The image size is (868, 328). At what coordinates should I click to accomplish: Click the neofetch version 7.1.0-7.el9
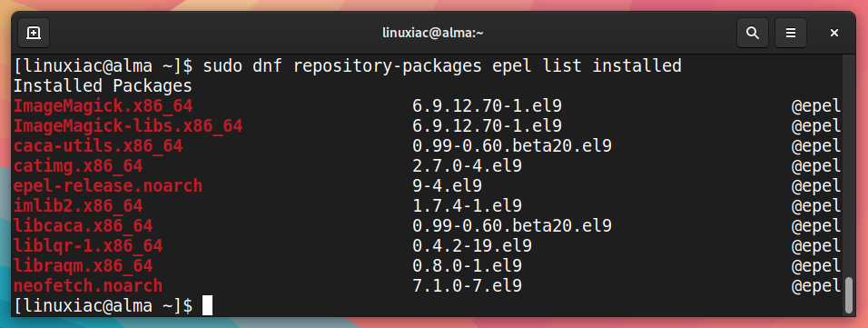click(x=468, y=285)
